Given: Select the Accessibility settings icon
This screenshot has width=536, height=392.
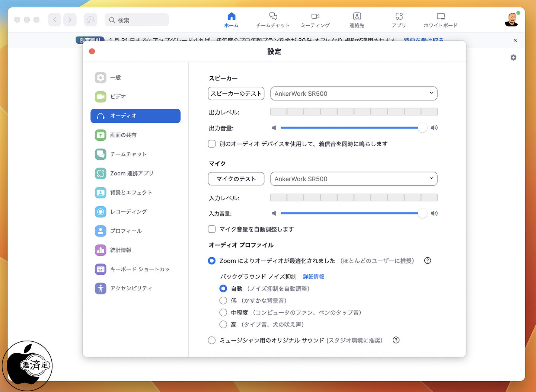Looking at the screenshot, I should point(100,289).
